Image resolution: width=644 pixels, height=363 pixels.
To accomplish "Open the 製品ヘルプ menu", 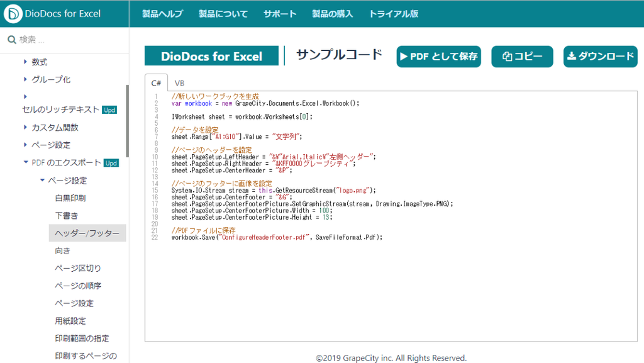I will [163, 14].
